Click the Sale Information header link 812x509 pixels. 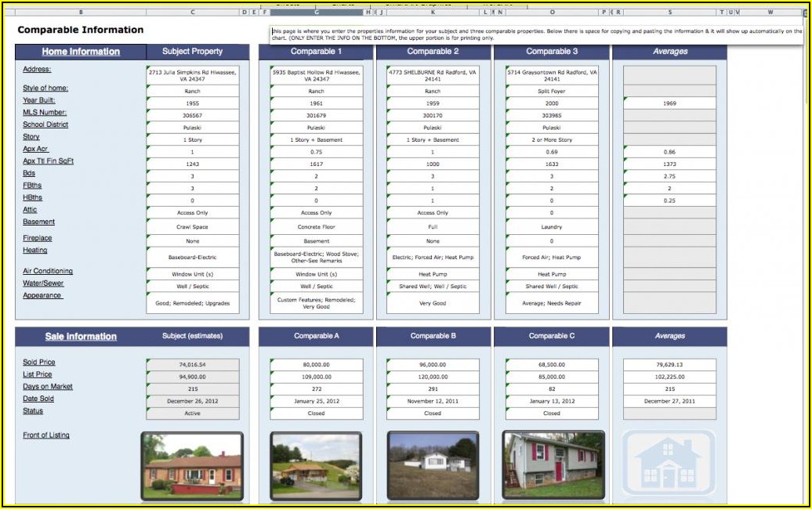point(81,337)
